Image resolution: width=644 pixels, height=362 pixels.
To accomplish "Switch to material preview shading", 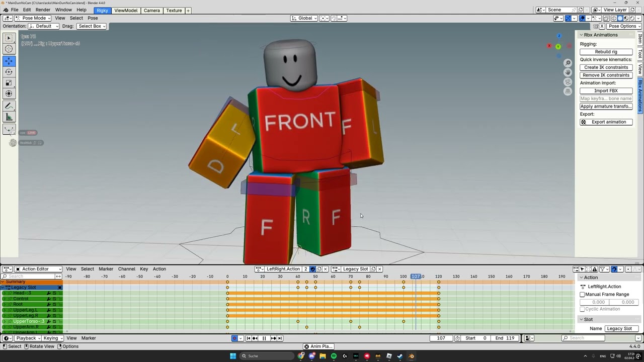I will click(626, 19).
